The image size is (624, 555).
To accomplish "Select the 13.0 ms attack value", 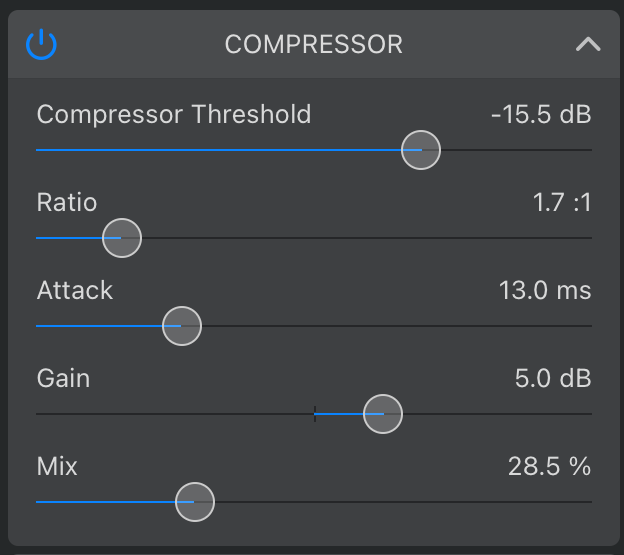I will click(545, 290).
